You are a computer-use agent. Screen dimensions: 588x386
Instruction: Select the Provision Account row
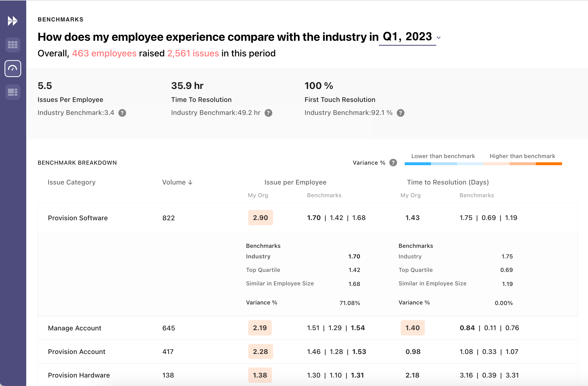(x=77, y=351)
